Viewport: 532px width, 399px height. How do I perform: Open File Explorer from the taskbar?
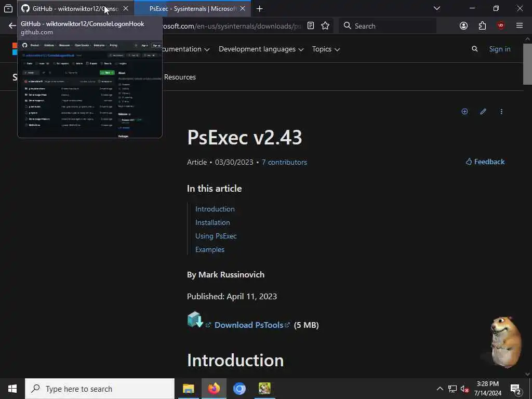(x=189, y=389)
